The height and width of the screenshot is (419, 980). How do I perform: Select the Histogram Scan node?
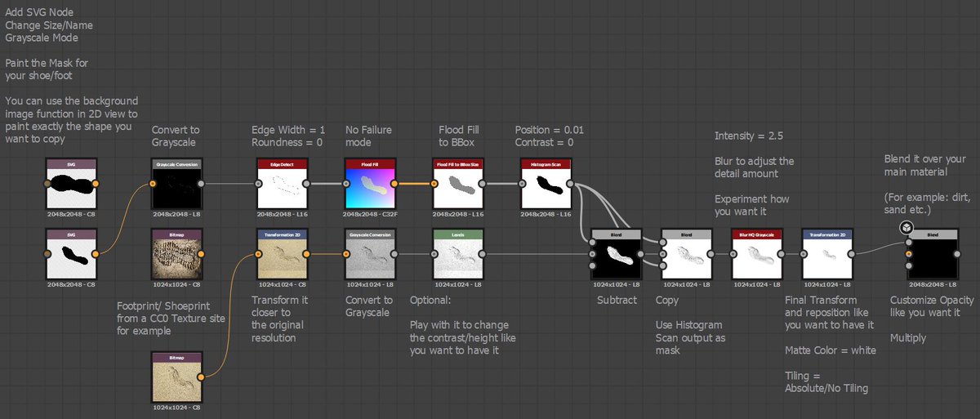(x=546, y=184)
